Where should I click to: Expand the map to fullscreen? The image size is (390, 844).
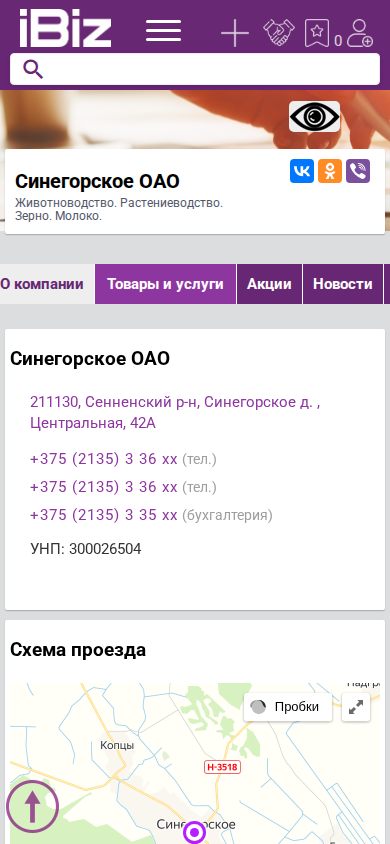(356, 707)
